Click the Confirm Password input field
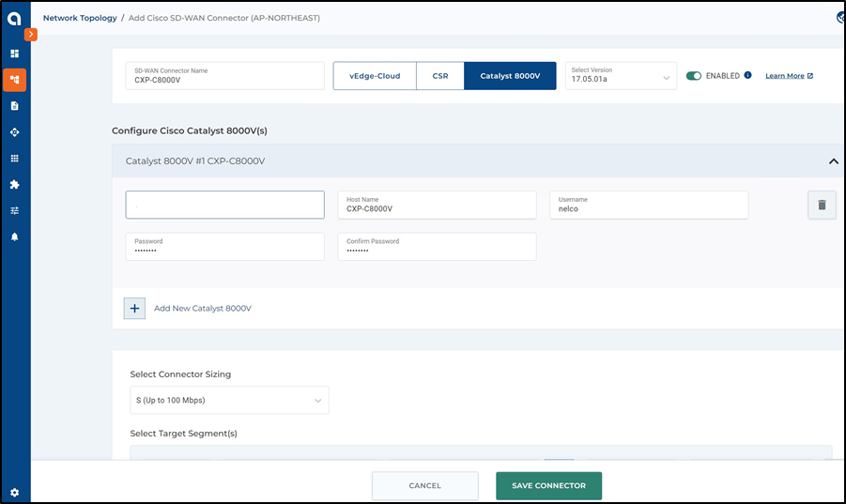 pyautogui.click(x=437, y=246)
